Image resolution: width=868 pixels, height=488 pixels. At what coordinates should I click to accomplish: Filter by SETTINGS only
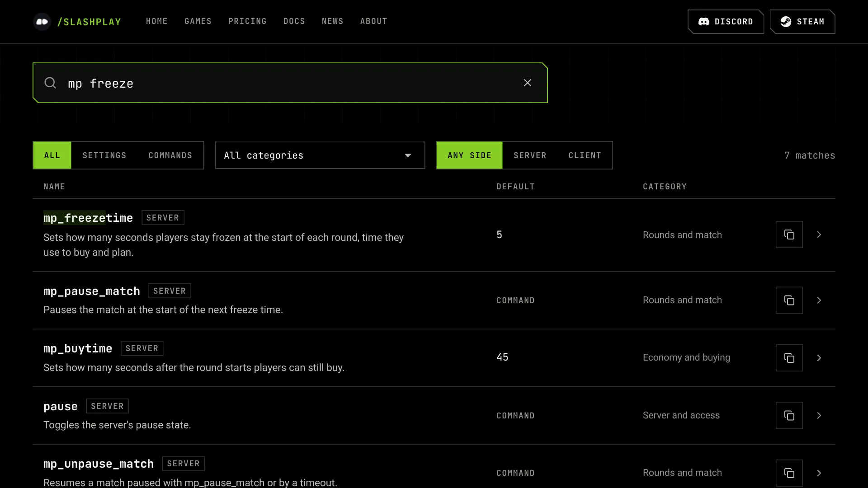(104, 155)
